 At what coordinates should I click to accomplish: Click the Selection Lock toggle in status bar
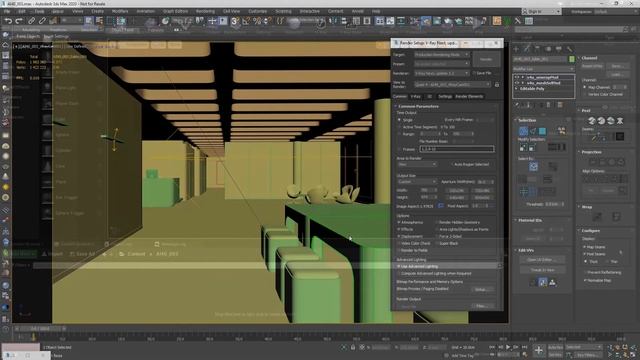pyautogui.click(x=353, y=347)
